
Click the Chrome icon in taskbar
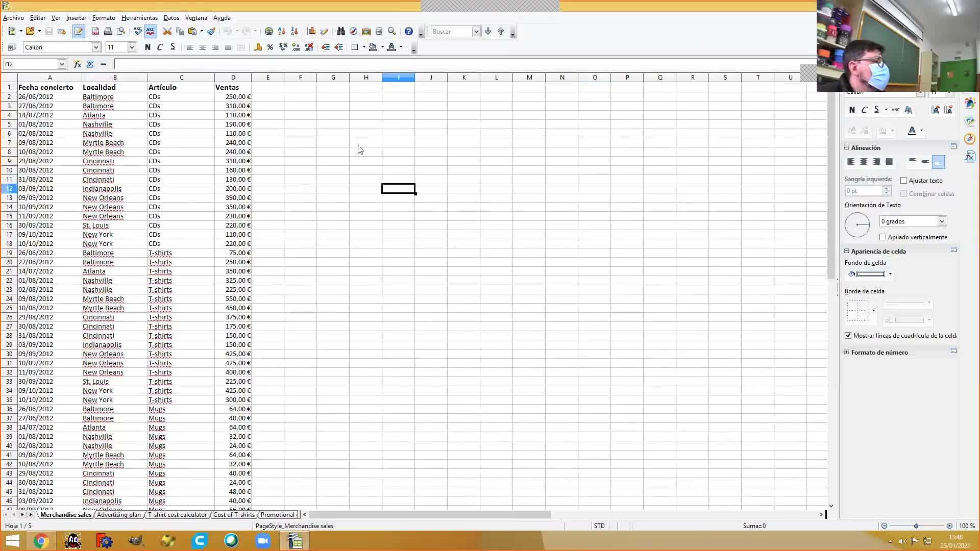(41, 541)
